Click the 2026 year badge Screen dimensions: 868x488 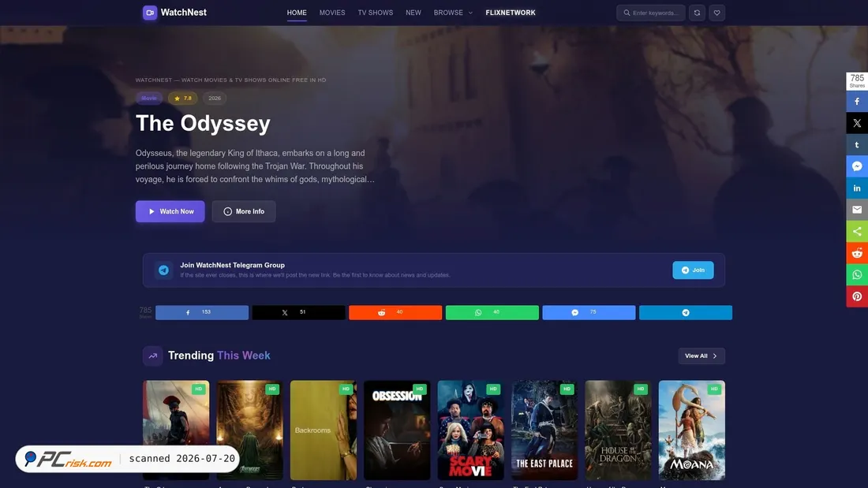[x=214, y=98]
